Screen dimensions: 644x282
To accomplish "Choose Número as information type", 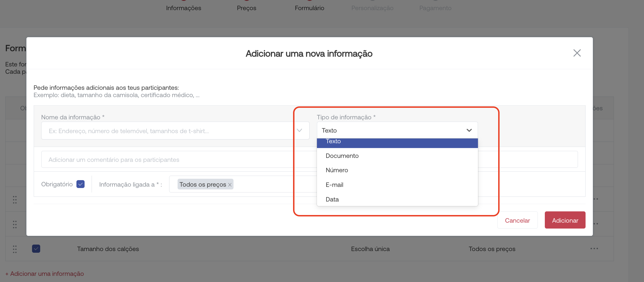I will click(337, 170).
